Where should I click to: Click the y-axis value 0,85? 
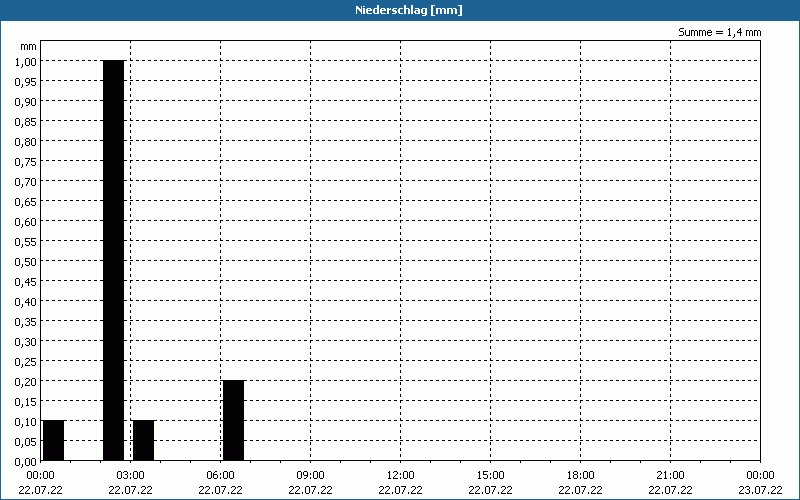[x=26, y=121]
